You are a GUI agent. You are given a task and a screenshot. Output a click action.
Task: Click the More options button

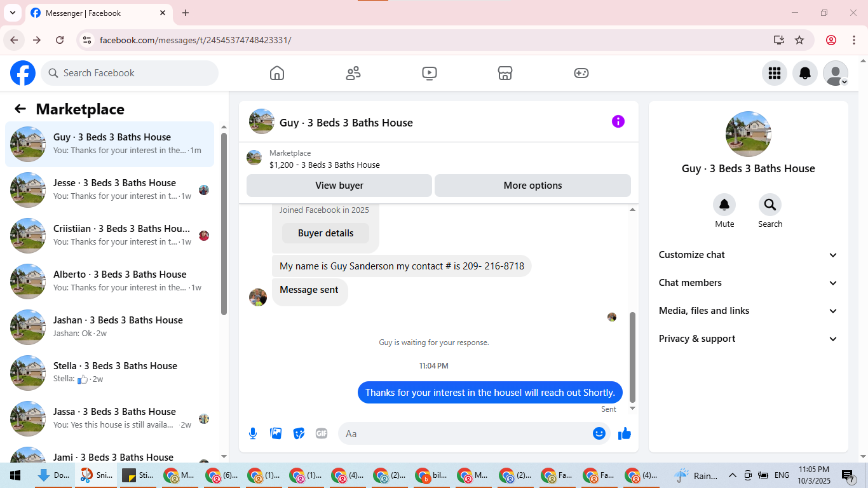(532, 186)
